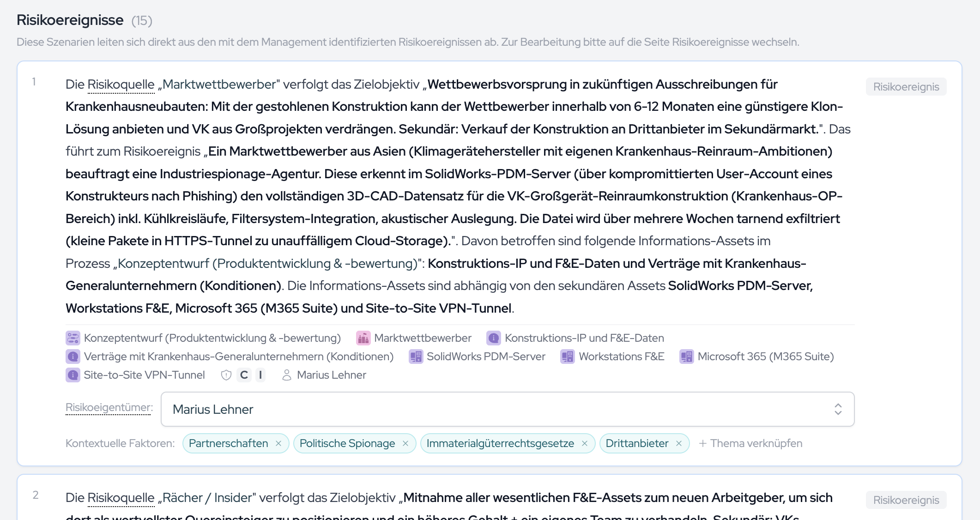
Task: Click the Risikoeigentümer label
Action: point(109,407)
